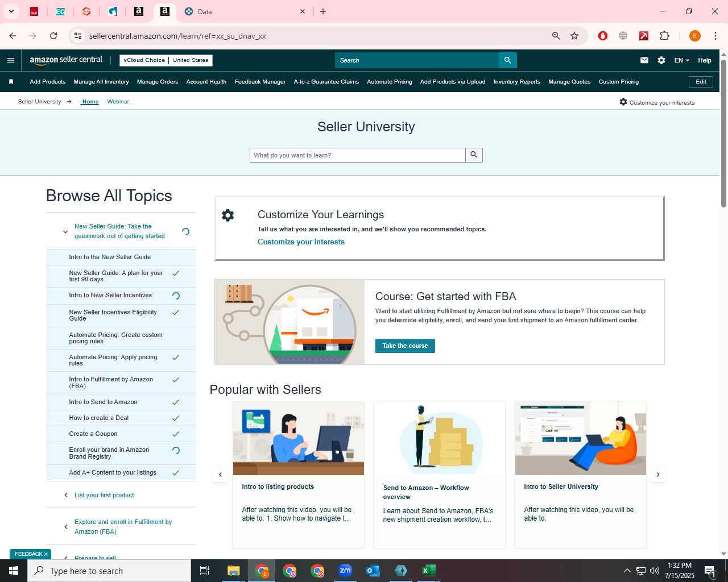The width and height of the screenshot is (728, 582).
Task: Click the bookmark icon in navigation bar
Action: pyautogui.click(x=11, y=82)
